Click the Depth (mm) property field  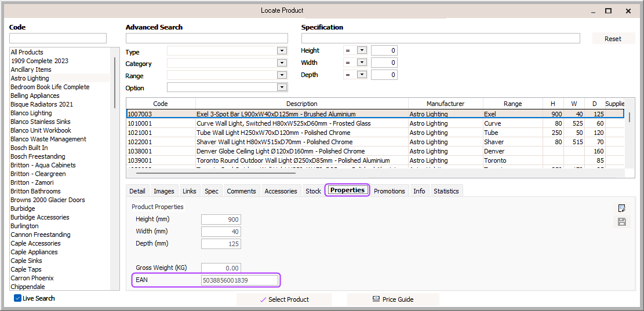[x=221, y=244]
